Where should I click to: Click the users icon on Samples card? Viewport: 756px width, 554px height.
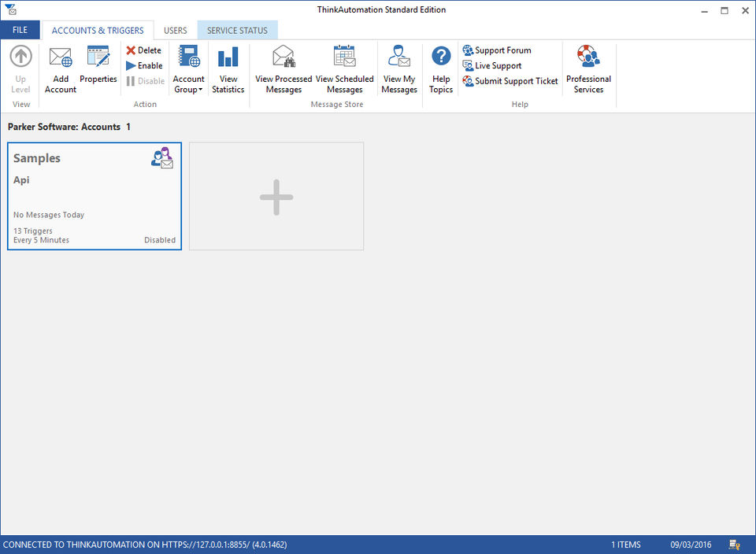(162, 158)
